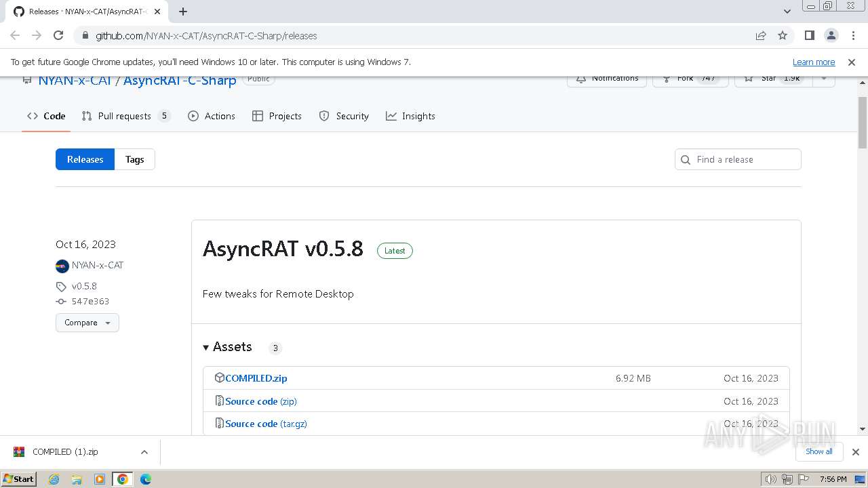Download Source code (tar.gz)

point(266,424)
